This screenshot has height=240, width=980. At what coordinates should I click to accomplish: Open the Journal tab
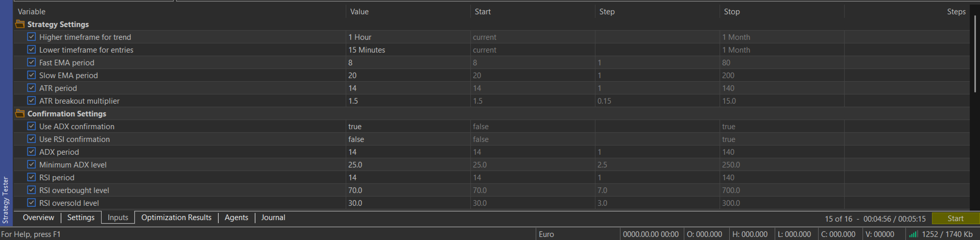click(273, 218)
